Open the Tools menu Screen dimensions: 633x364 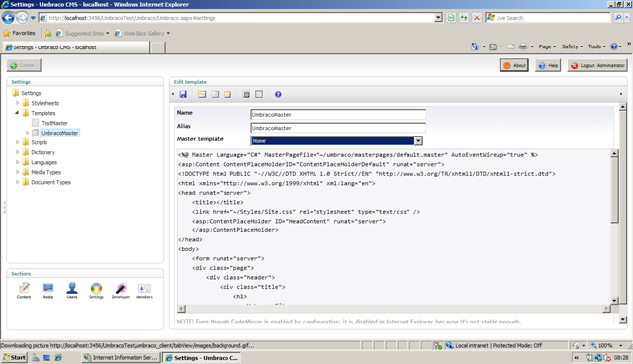click(x=596, y=46)
